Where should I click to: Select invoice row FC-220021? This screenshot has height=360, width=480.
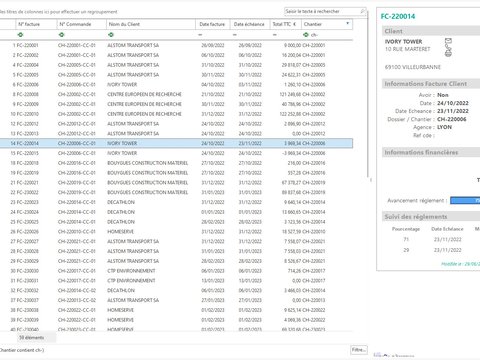tap(176, 182)
